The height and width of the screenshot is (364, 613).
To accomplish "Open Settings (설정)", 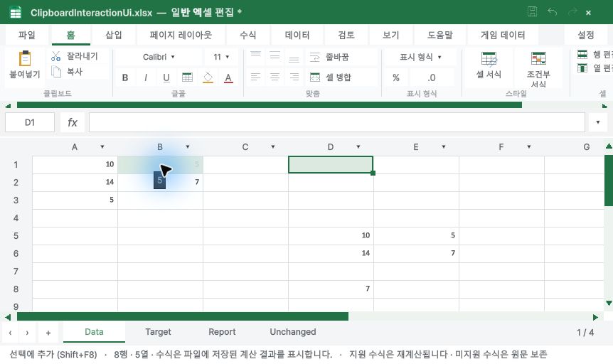I will coord(586,35).
